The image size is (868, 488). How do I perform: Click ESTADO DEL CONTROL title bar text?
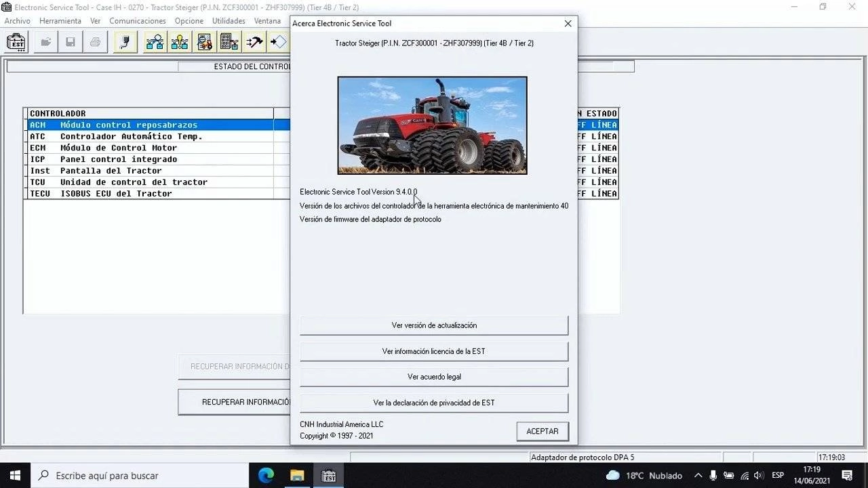[x=252, y=66]
